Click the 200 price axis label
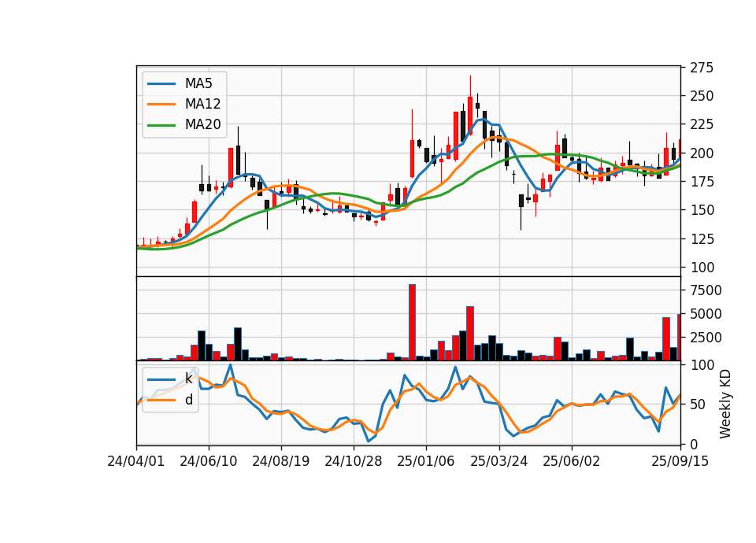This screenshot has width=756, height=543. [x=702, y=153]
